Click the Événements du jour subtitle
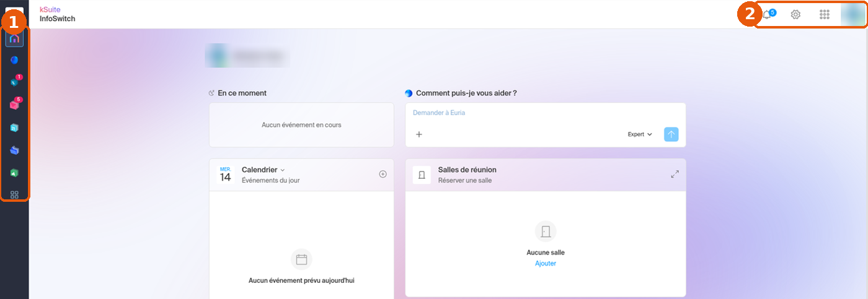 pyautogui.click(x=270, y=181)
